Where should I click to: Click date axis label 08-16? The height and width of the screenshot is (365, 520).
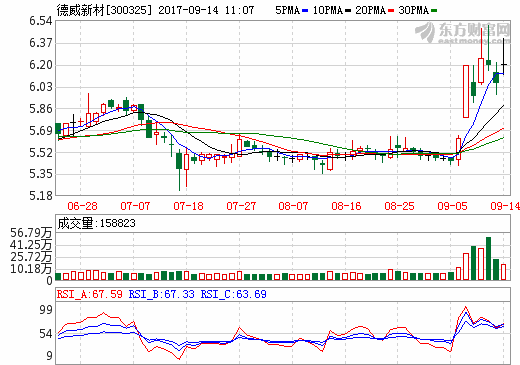346,206
